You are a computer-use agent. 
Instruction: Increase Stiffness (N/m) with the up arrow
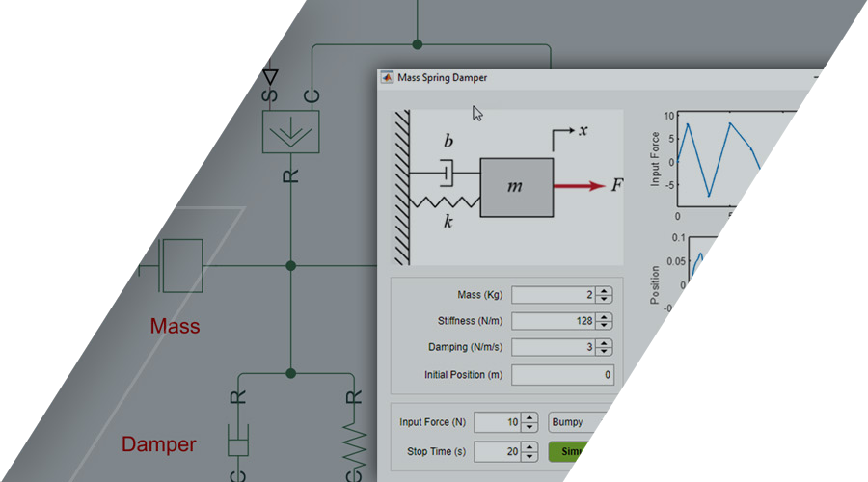604,316
